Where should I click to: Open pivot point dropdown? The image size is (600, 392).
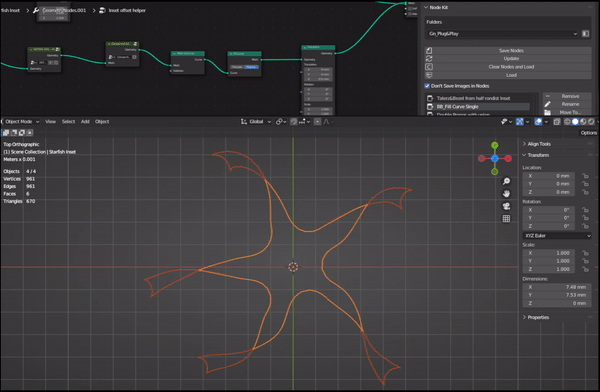281,122
